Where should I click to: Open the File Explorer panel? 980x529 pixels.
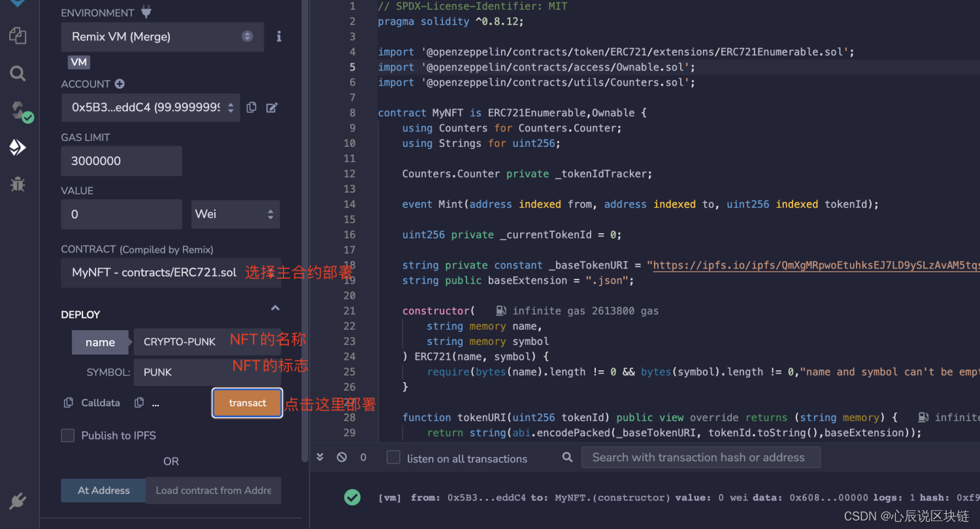coord(18,35)
